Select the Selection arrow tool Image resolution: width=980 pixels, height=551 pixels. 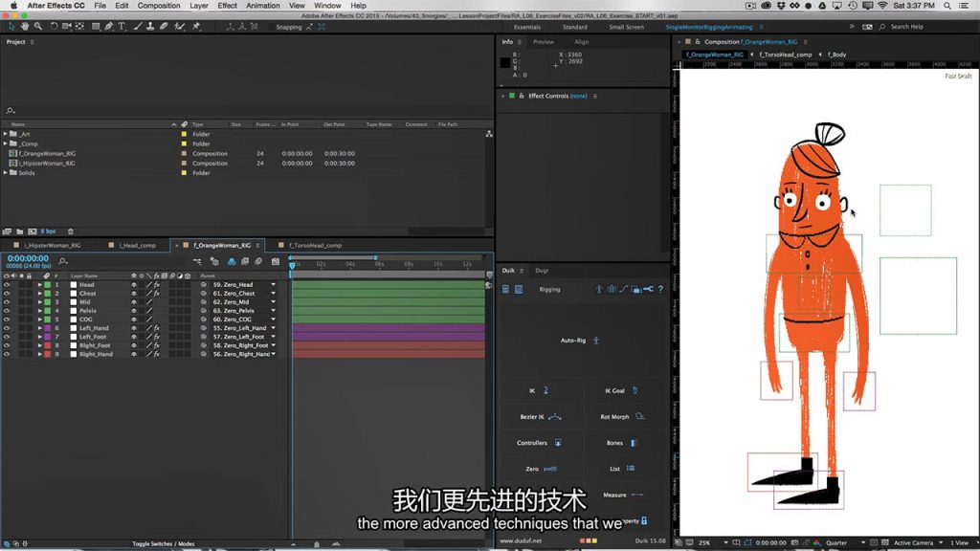tap(11, 27)
